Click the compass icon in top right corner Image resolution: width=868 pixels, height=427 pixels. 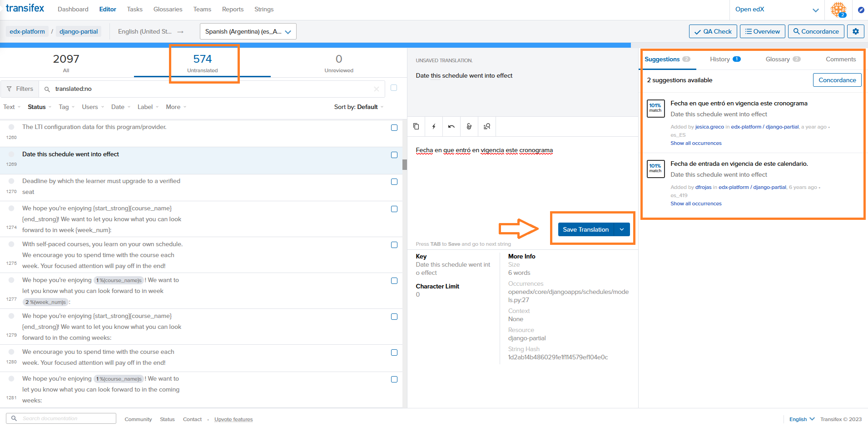tap(861, 10)
